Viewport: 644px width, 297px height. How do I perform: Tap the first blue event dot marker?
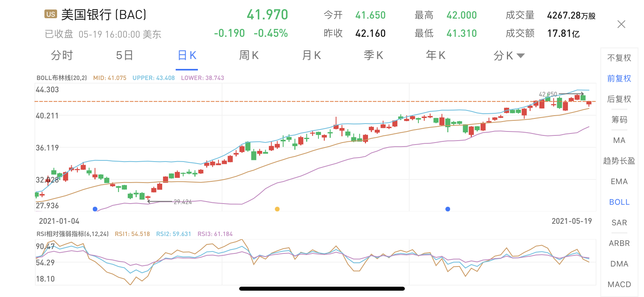pos(95,209)
